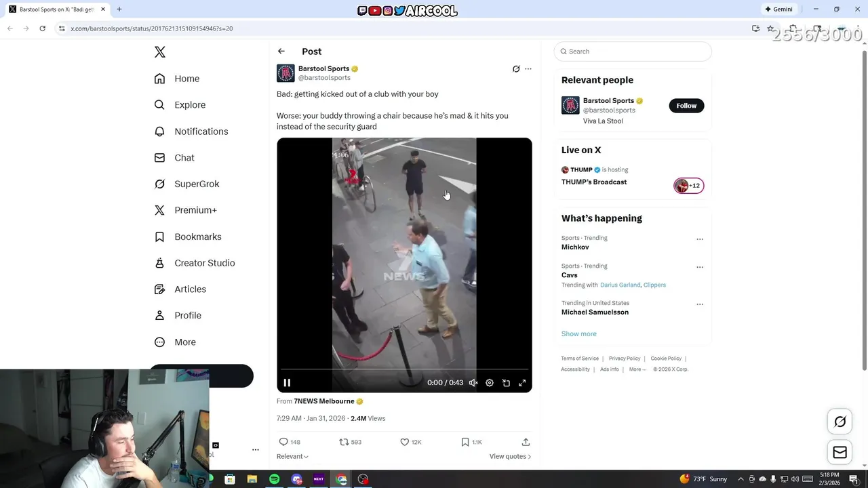Open new browser tab

pos(119,9)
